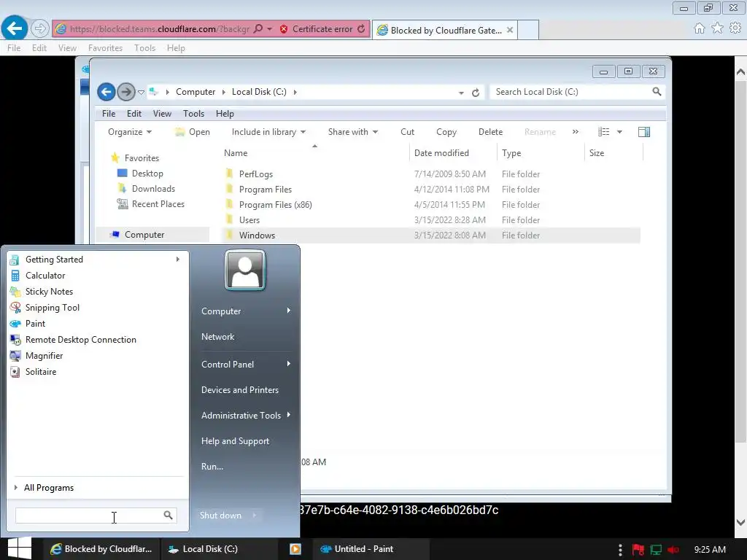Show more toolbar commands via the chevron
The width and height of the screenshot is (747, 560).
pyautogui.click(x=576, y=132)
